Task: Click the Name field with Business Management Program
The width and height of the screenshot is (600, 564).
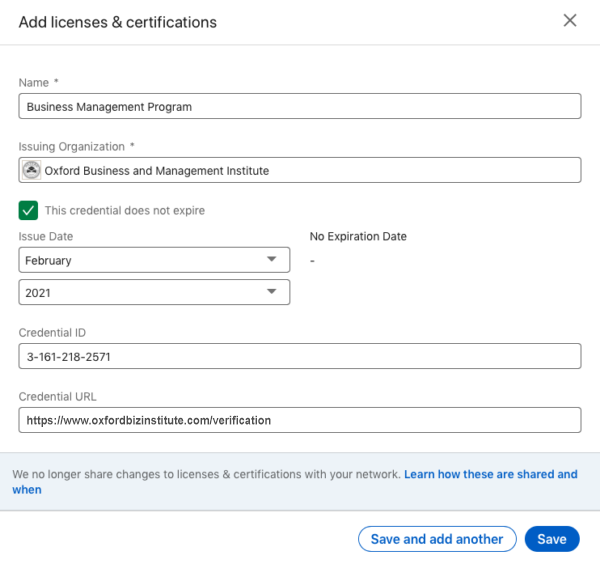Action: [x=300, y=106]
